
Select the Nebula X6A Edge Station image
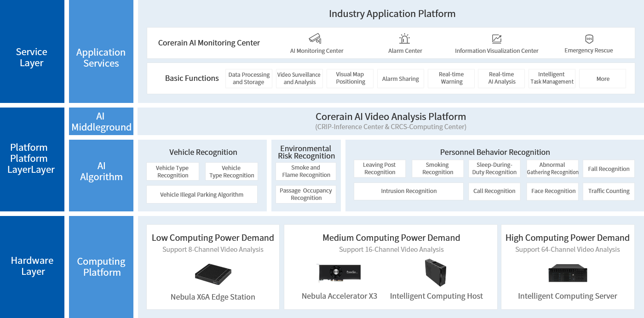(x=213, y=274)
